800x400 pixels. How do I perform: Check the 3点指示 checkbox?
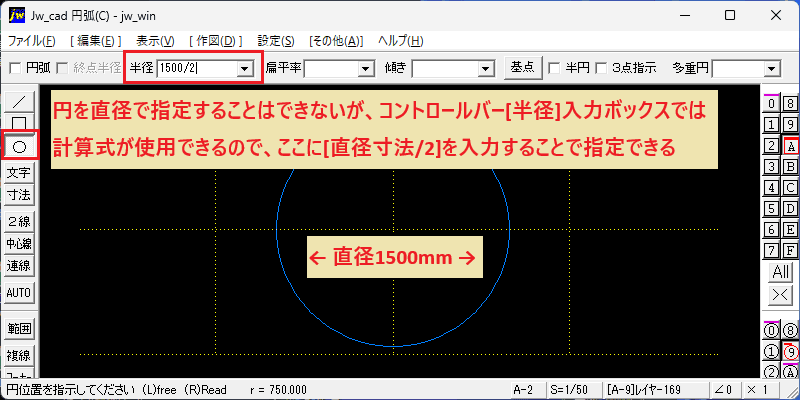(602, 68)
